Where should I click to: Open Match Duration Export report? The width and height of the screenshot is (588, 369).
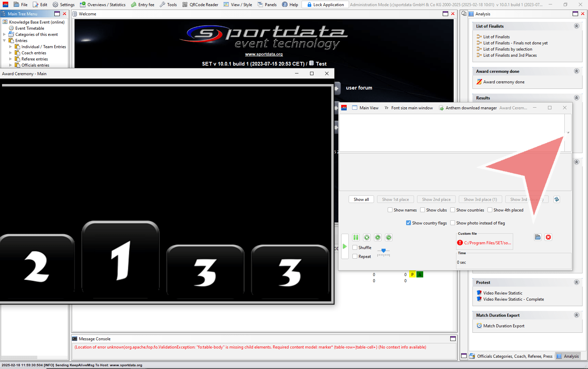504,326
